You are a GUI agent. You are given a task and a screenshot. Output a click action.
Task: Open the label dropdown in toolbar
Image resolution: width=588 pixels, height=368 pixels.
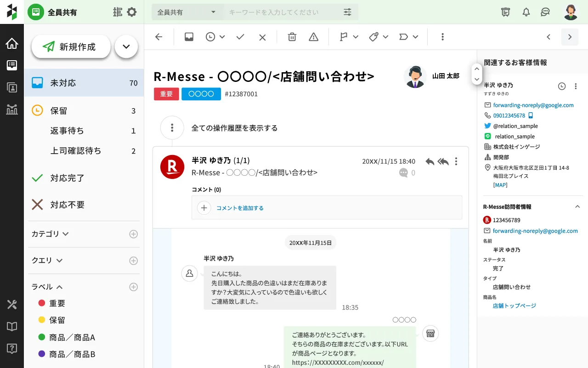(x=409, y=37)
